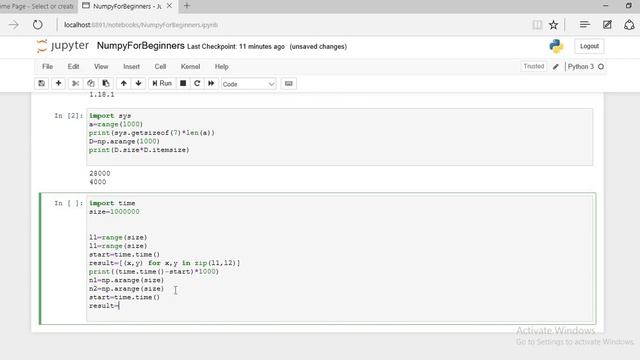
Task: Click the empty In [ ]: prompt label
Action: (x=69, y=203)
